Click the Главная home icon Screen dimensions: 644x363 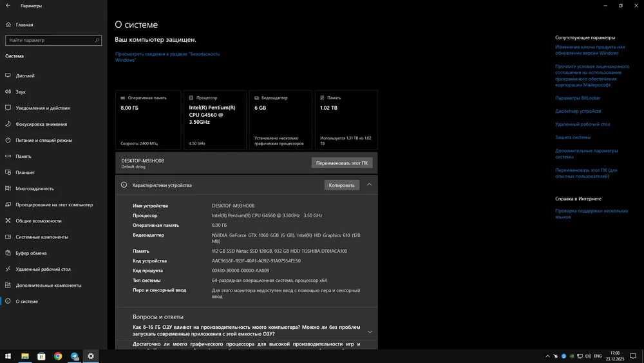tap(8, 25)
